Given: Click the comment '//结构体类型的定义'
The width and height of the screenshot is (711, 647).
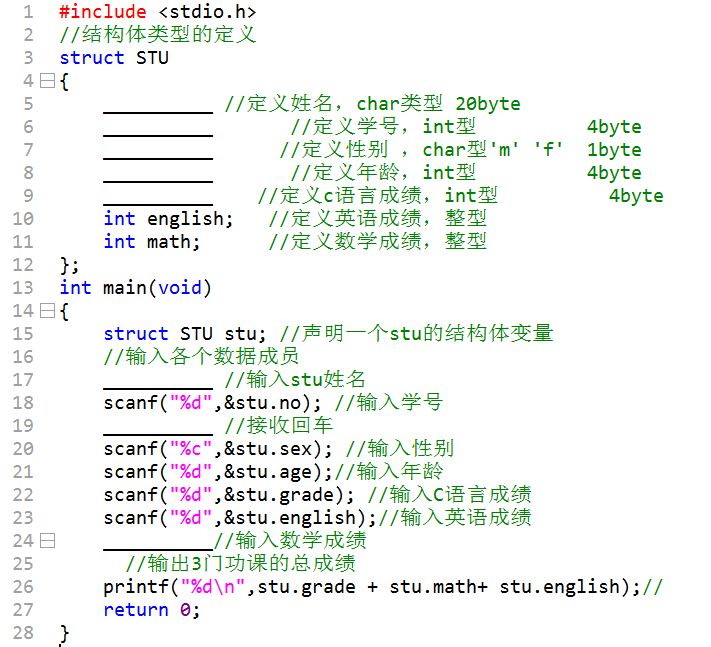Looking at the screenshot, I should tap(158, 35).
